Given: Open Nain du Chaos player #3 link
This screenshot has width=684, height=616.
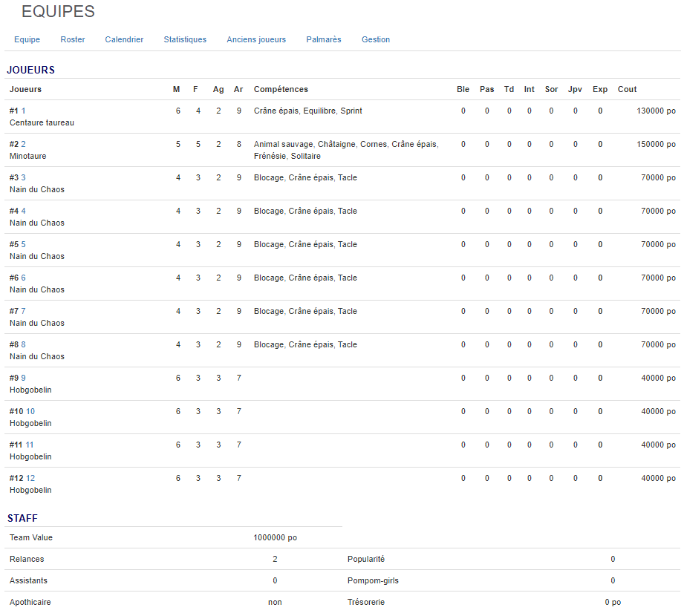Looking at the screenshot, I should coord(23,177).
